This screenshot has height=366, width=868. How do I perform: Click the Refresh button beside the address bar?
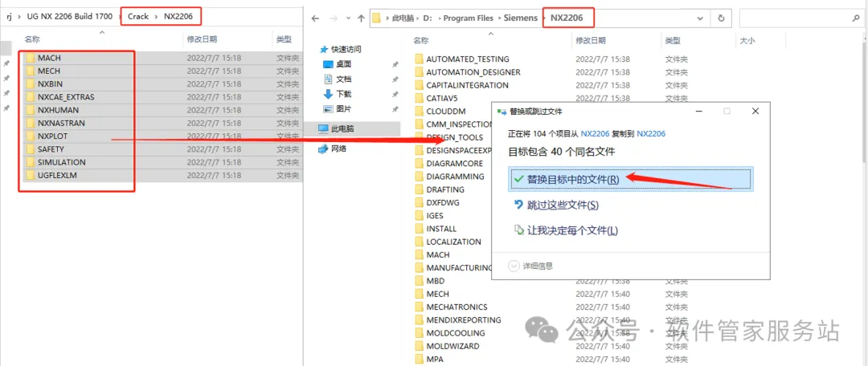click(x=721, y=18)
